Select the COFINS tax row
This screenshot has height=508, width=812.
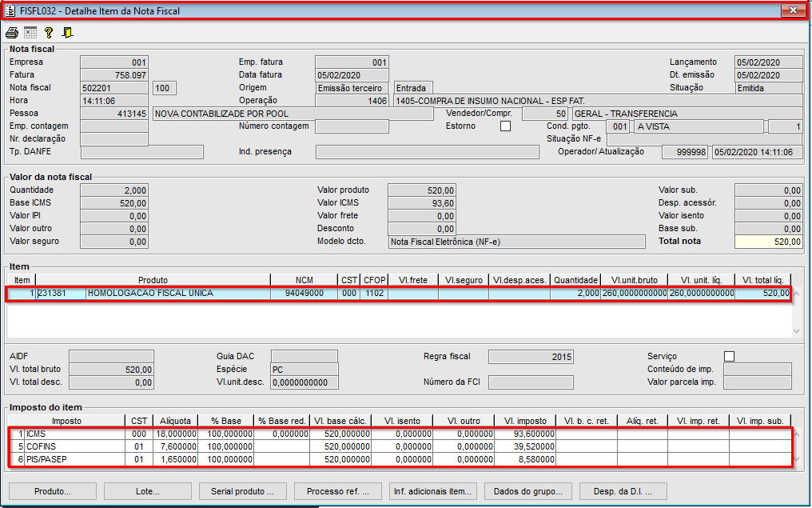coord(400,446)
